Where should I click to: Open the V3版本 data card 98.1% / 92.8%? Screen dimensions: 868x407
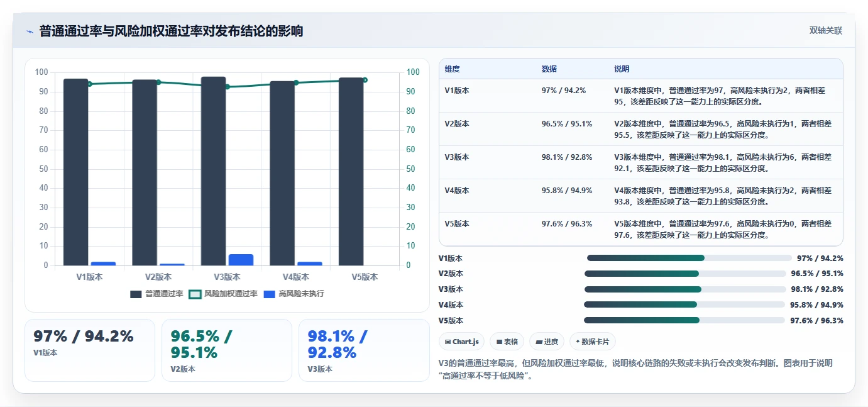364,350
